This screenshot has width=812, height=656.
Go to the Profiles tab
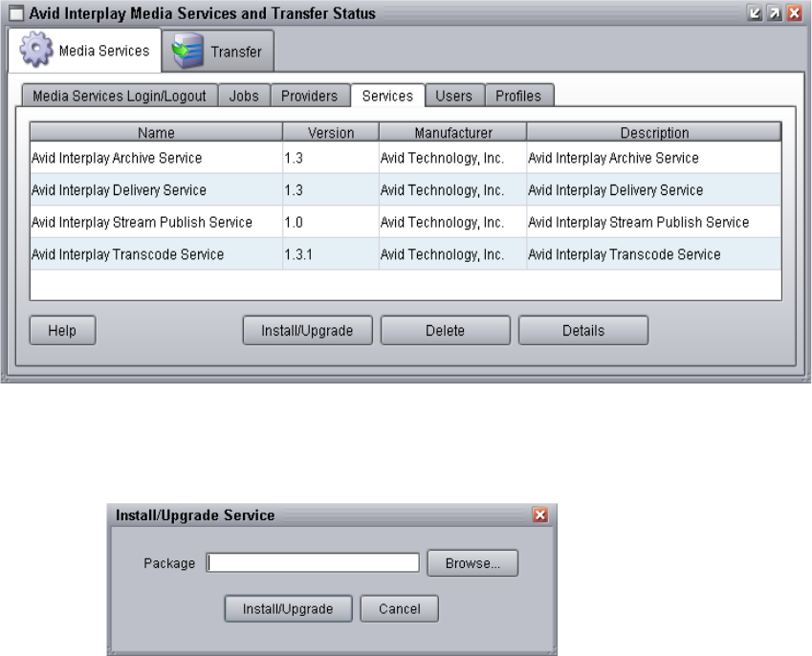pos(519,96)
